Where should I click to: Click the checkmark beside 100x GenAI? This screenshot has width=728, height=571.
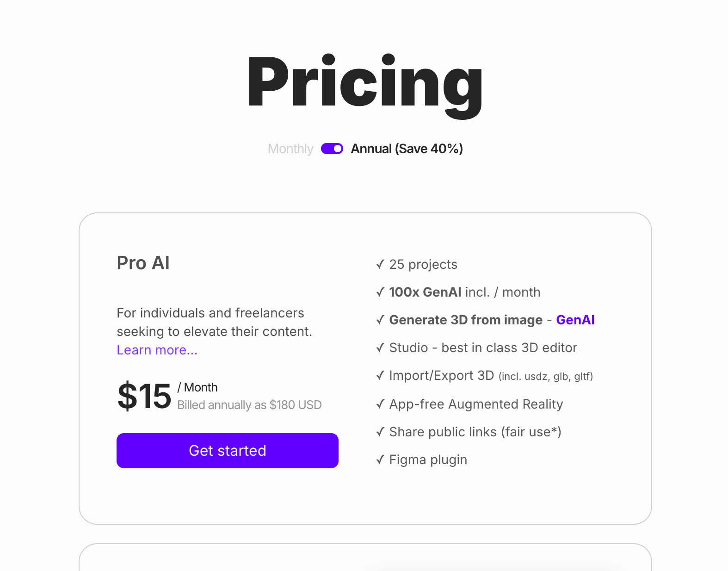click(x=380, y=292)
